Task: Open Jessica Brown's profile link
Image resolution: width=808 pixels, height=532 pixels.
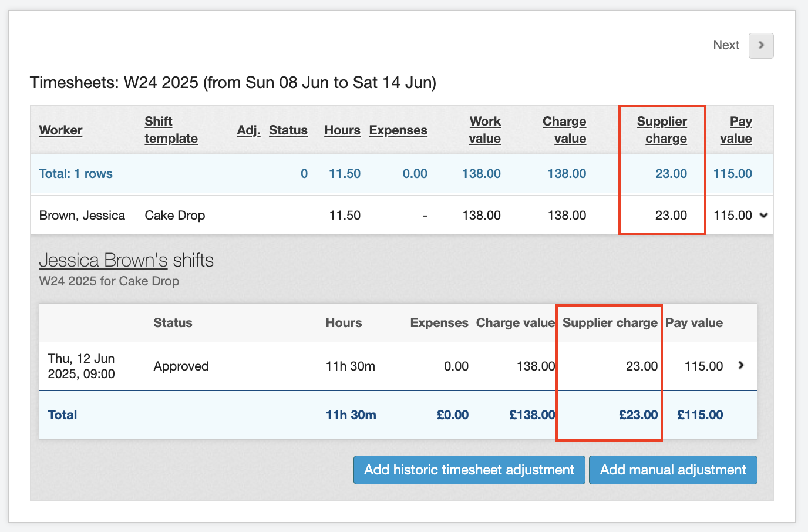Action: [103, 260]
